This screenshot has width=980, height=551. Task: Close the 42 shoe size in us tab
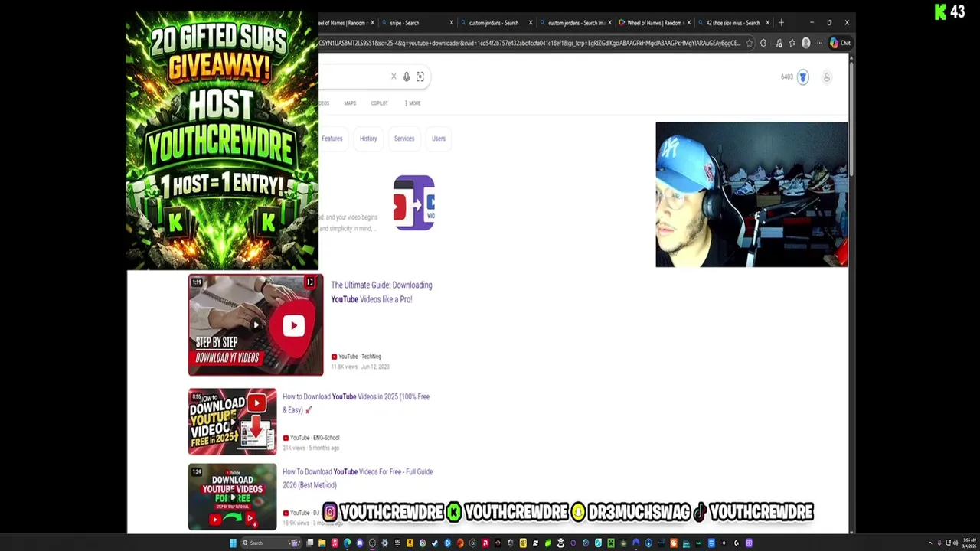click(767, 23)
